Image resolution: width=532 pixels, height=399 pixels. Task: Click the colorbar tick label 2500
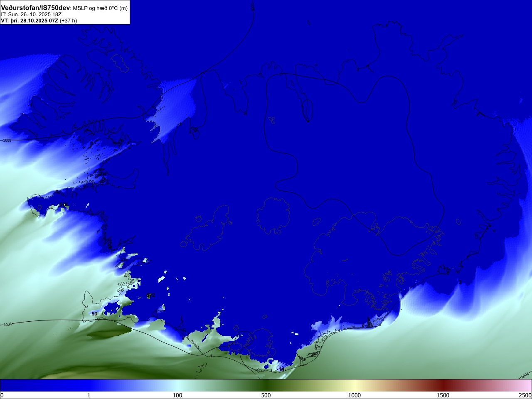(x=525, y=395)
